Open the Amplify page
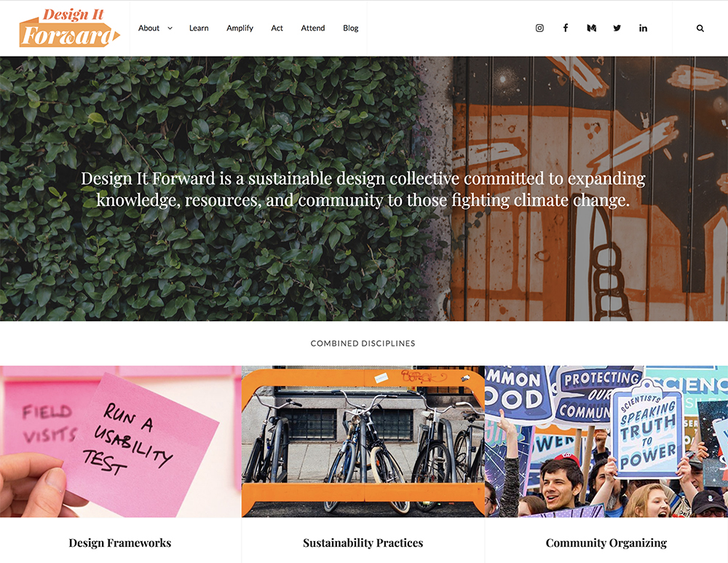 click(240, 28)
